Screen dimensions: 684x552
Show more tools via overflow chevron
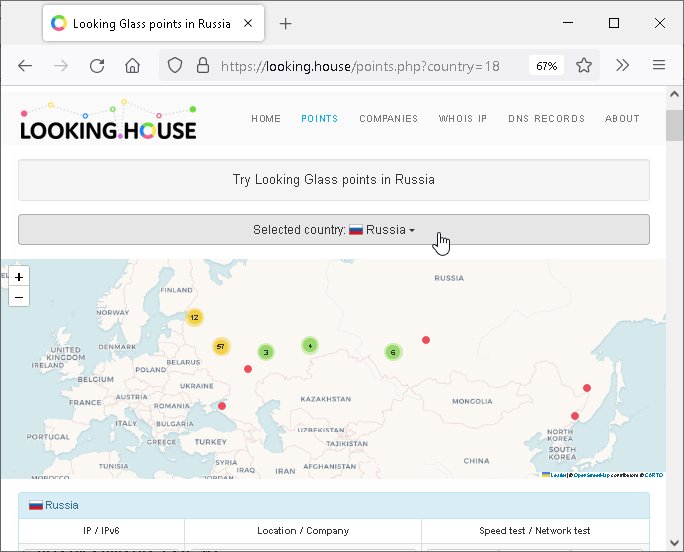click(x=622, y=65)
